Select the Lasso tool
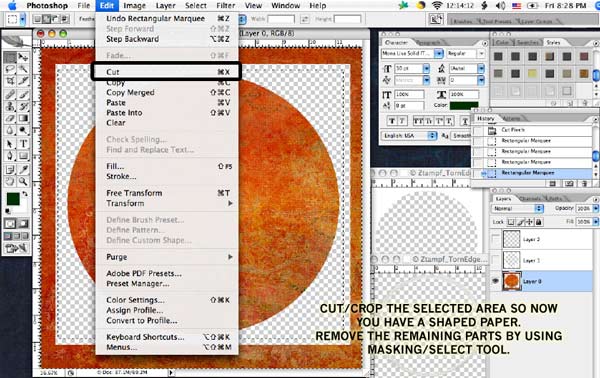The width and height of the screenshot is (600, 378). [x=10, y=69]
